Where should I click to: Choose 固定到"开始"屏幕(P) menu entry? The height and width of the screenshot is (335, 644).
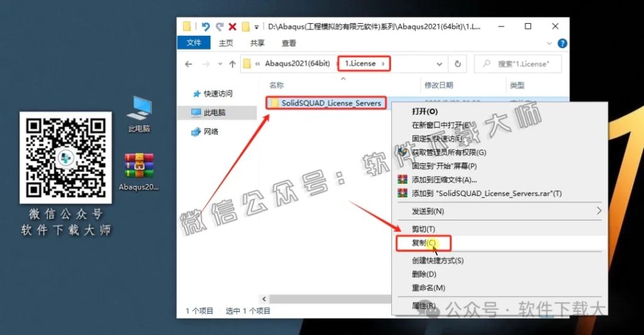click(444, 166)
